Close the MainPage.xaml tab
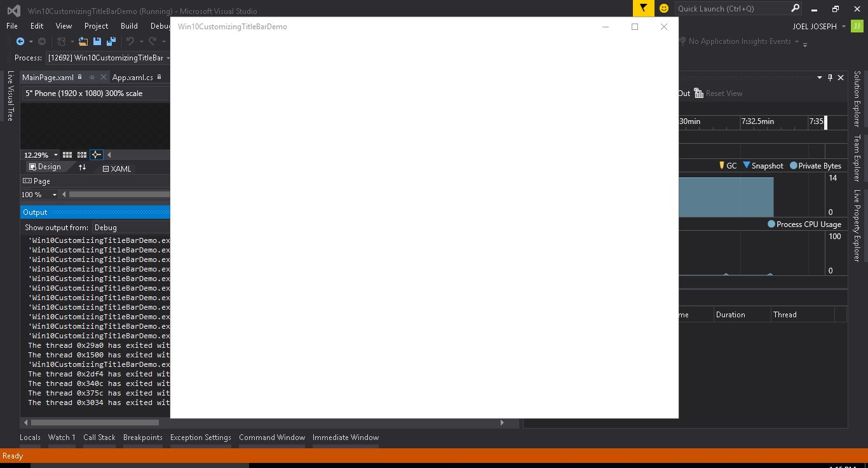 pos(104,78)
